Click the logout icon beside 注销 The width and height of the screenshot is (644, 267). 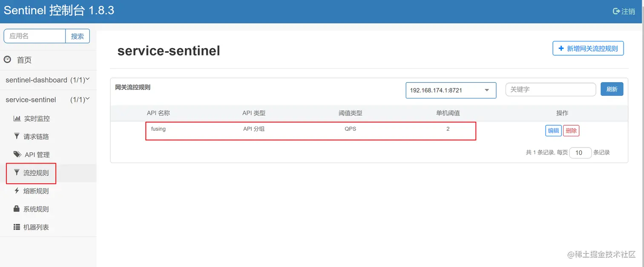(616, 11)
